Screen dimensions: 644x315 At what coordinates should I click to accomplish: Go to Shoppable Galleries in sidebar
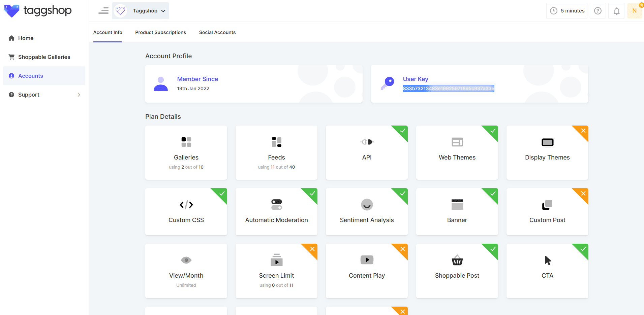(x=44, y=57)
